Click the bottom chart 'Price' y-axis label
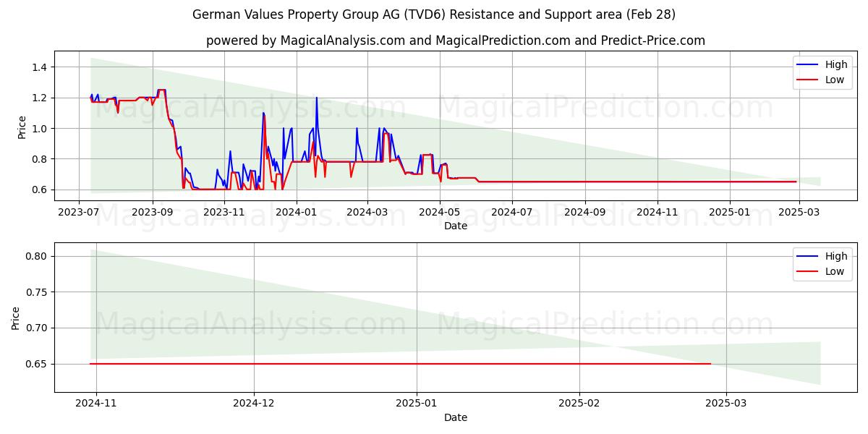The width and height of the screenshot is (868, 434). pos(16,318)
